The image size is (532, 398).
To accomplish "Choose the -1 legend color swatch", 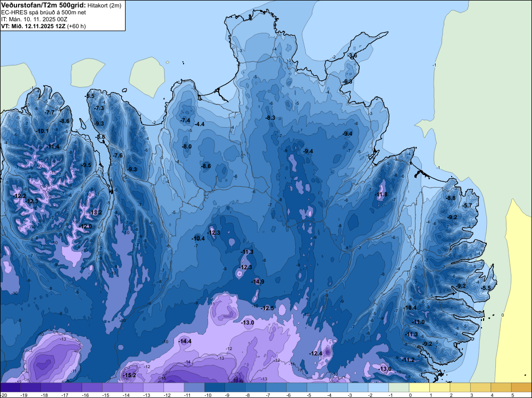I will tap(399, 387).
